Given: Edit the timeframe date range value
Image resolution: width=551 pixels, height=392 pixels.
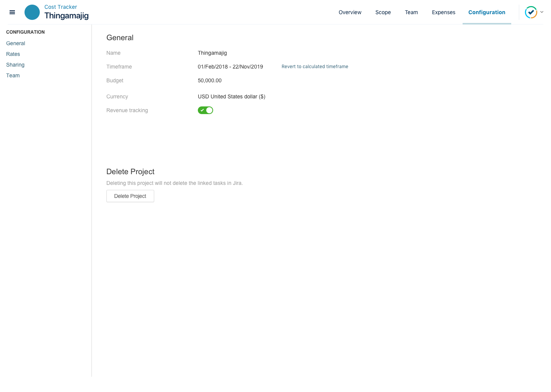Looking at the screenshot, I should (x=230, y=67).
